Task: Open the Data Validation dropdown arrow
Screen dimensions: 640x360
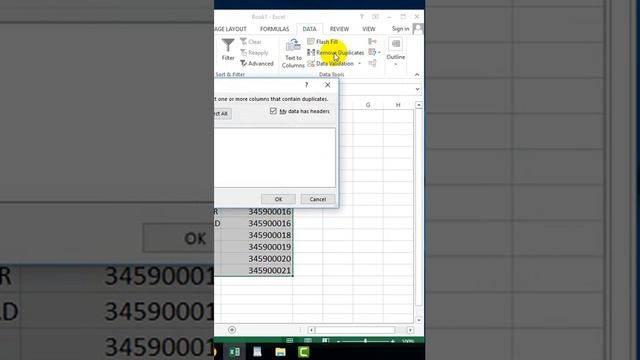Action: tap(360, 64)
